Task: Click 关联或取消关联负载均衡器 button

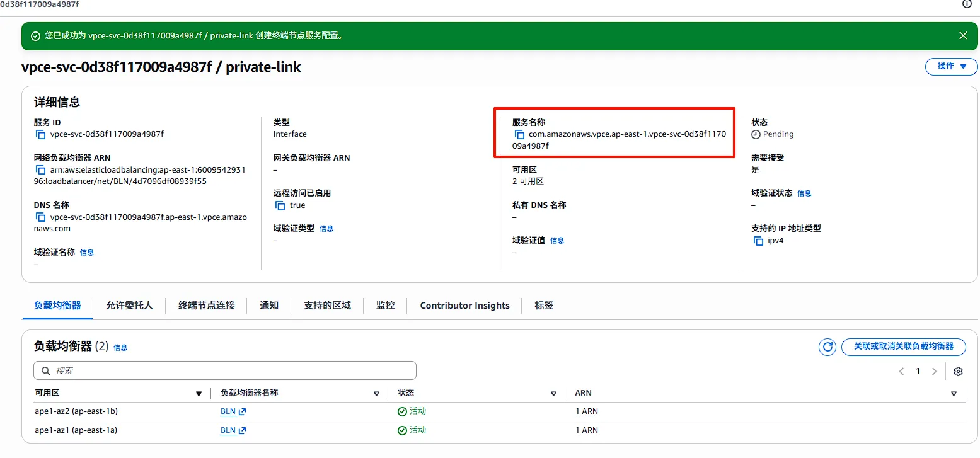Action: [x=903, y=346]
